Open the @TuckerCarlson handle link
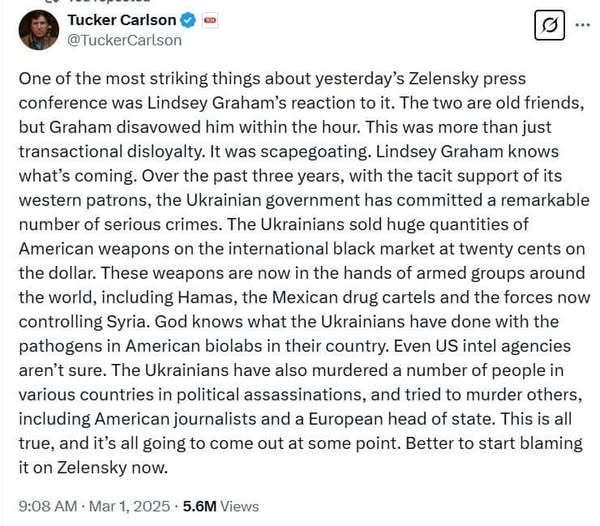 tap(124, 40)
